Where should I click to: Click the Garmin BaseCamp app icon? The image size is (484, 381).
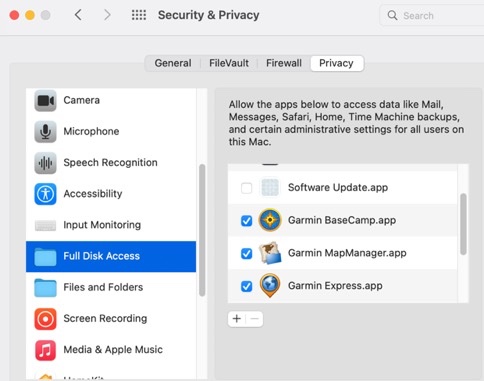(270, 220)
